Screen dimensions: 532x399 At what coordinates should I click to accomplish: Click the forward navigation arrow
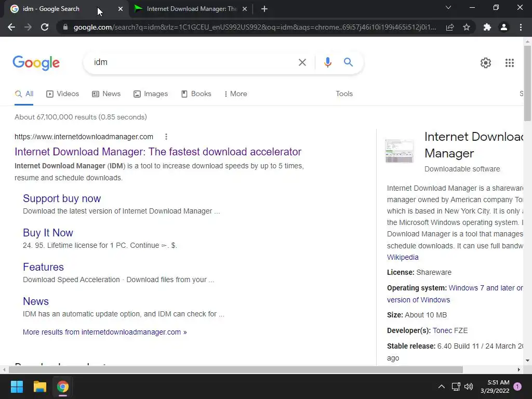pos(28,27)
